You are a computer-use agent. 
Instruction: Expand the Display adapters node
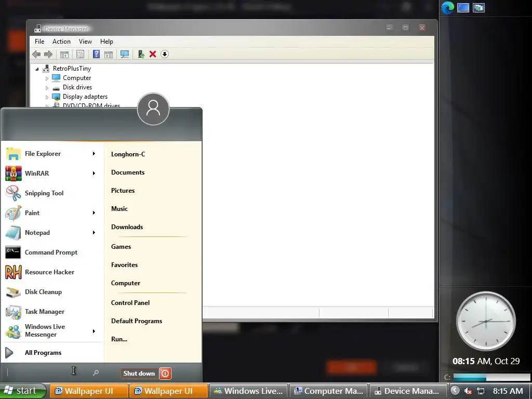point(47,97)
